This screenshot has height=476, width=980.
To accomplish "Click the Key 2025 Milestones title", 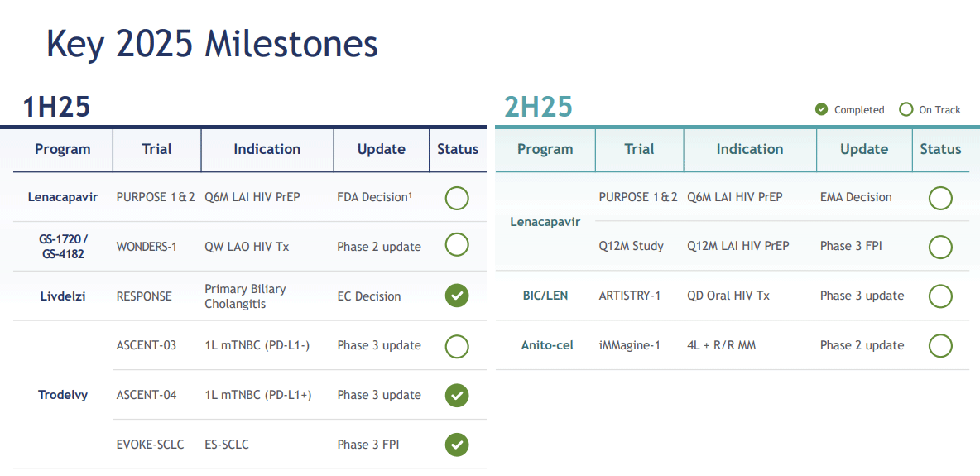I will click(x=212, y=43).
